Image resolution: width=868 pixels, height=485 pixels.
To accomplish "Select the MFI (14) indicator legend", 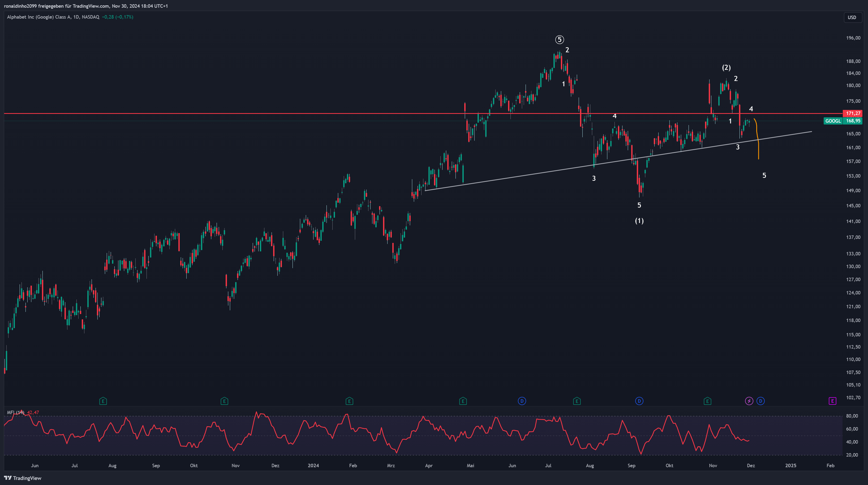I will point(15,413).
